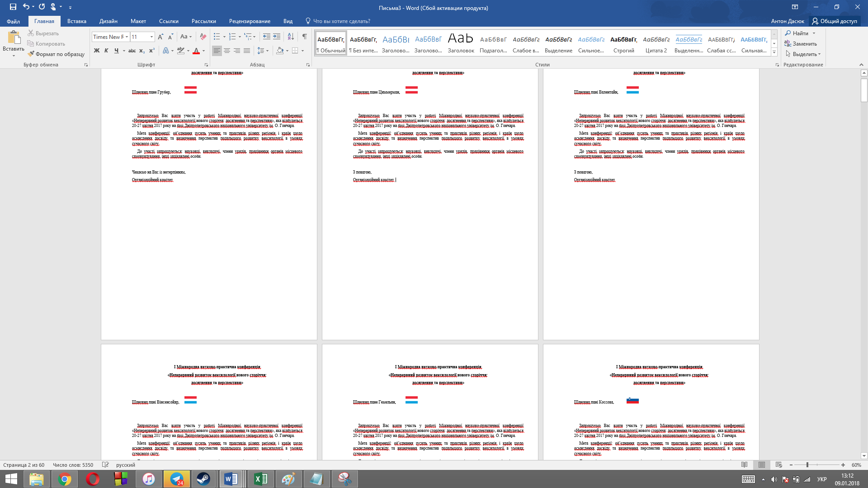
Task: Click Общий доступ share button
Action: point(834,21)
